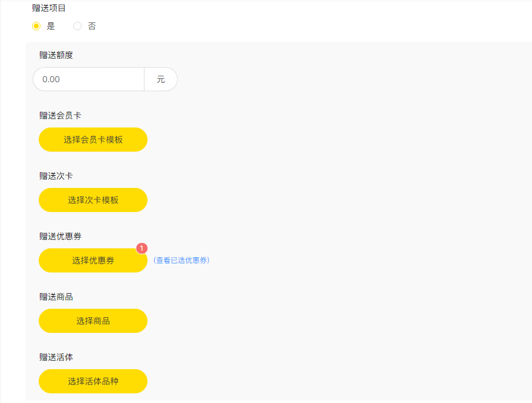The height and width of the screenshot is (403, 532).
Task: Click the red badge showing 1
Action: click(x=142, y=248)
